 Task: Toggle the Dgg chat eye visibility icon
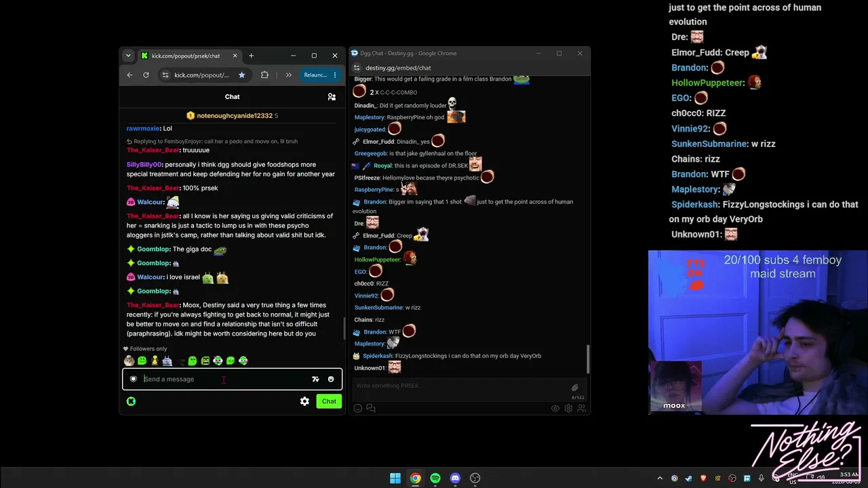555,408
